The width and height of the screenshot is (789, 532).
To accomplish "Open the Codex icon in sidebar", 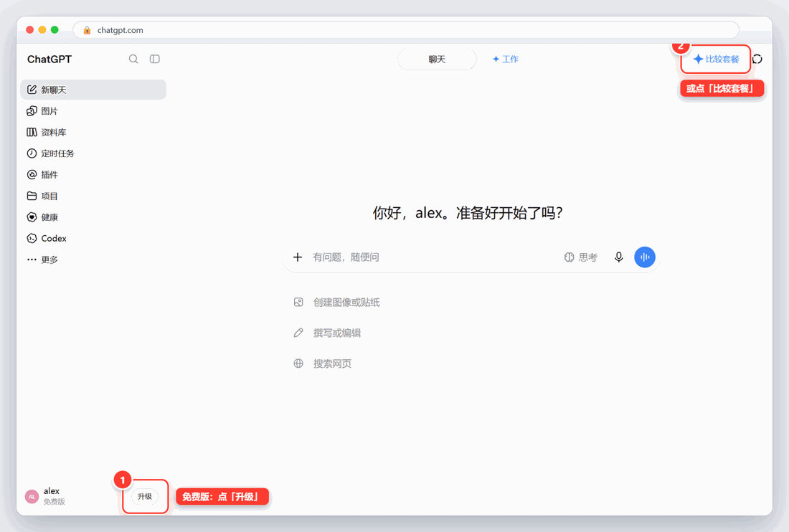I will 32,238.
